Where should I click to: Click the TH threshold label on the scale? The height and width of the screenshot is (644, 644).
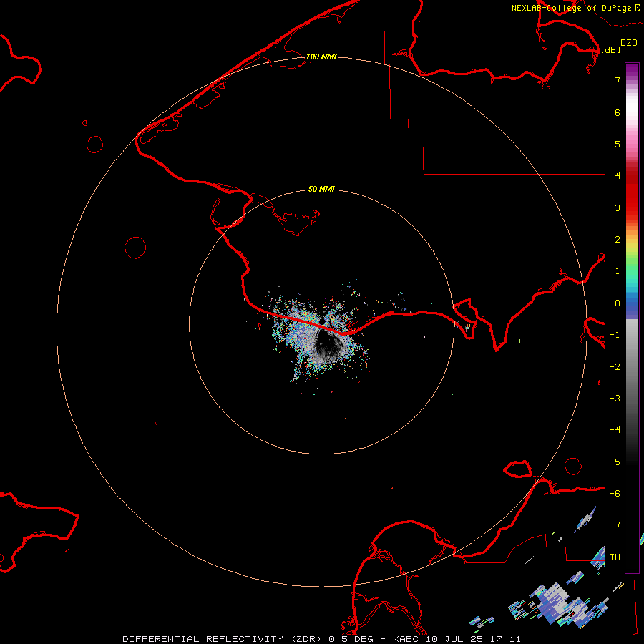click(x=615, y=557)
